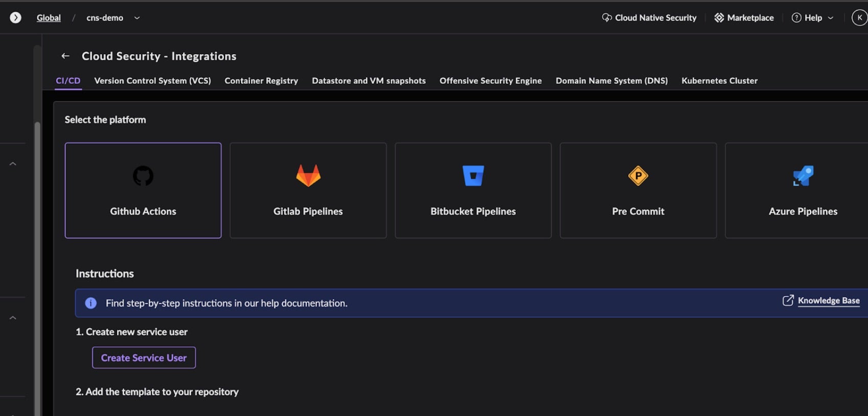The width and height of the screenshot is (868, 416).
Task: Open the Container Registry tab
Action: coord(261,81)
